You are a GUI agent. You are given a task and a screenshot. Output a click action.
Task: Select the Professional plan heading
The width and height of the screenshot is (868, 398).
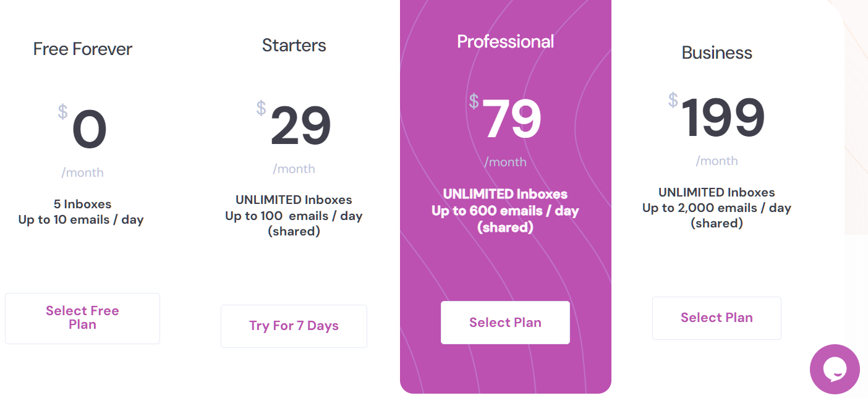point(505,41)
